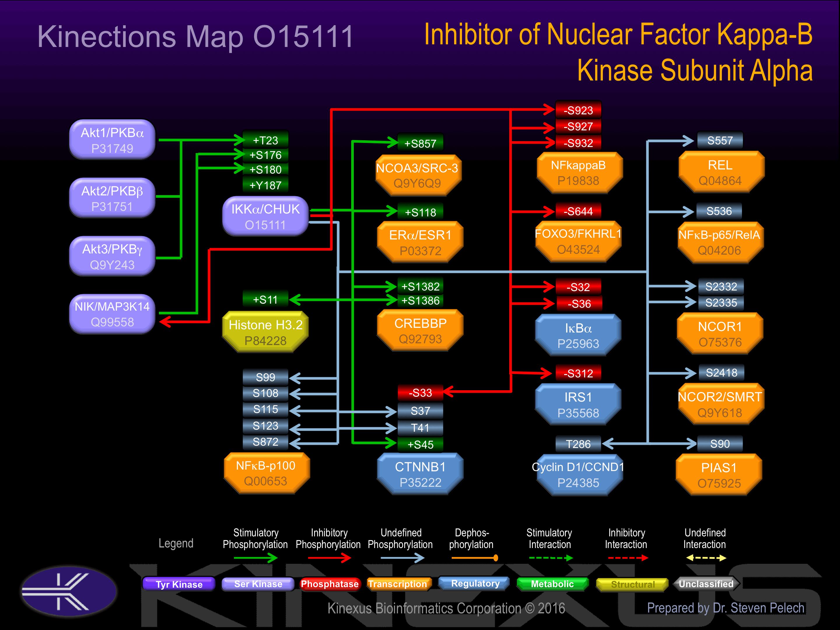This screenshot has height=630, width=840.
Task: Click the S536 site on RelA
Action: [719, 211]
